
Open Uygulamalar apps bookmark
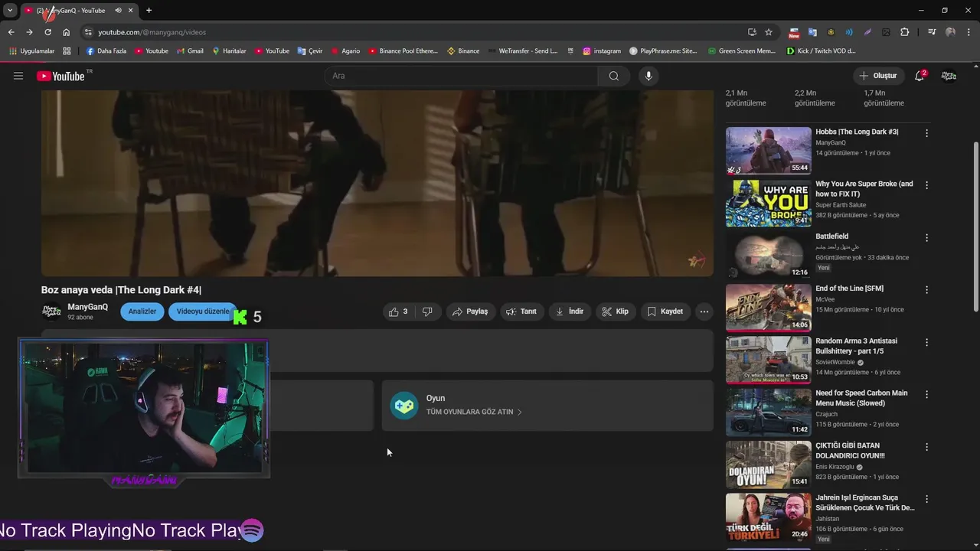click(31, 51)
